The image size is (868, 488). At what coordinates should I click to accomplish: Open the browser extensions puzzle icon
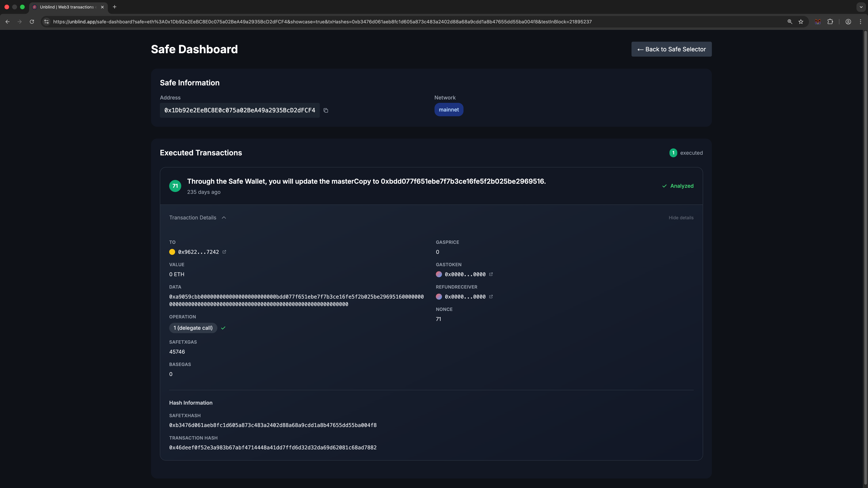pyautogui.click(x=830, y=21)
